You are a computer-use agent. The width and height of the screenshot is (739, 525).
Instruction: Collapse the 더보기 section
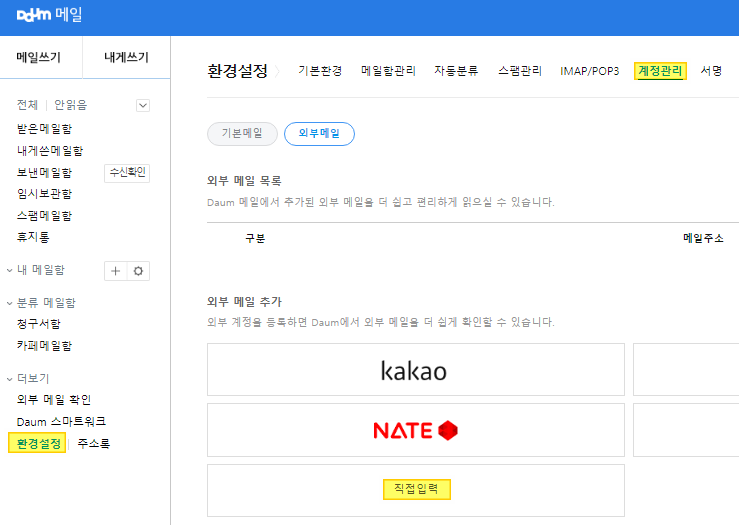[9, 378]
